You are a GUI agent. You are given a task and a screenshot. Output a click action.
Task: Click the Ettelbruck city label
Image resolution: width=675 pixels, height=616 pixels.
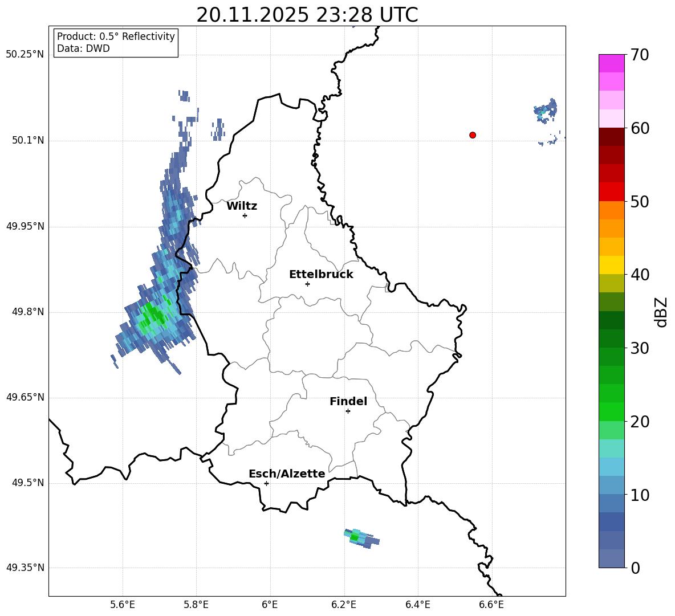point(321,275)
